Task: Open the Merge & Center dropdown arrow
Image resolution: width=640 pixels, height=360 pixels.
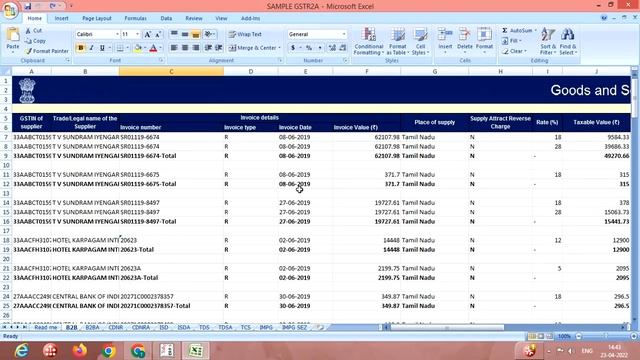Action: coord(280,48)
